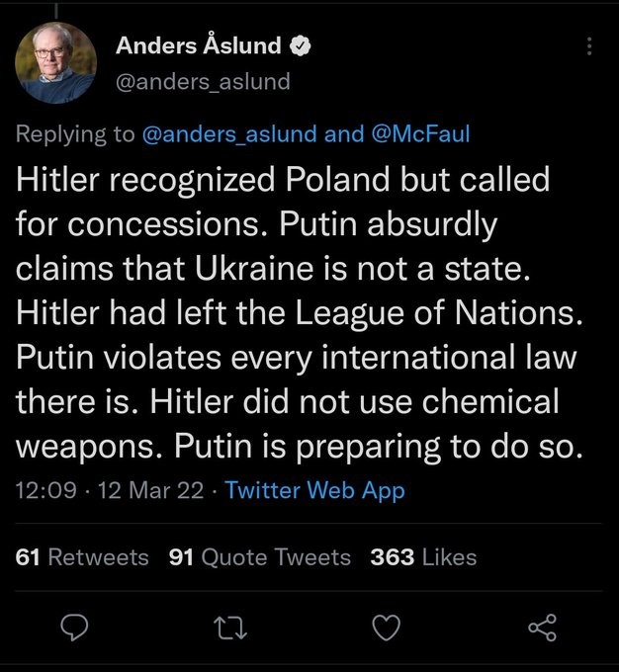View the 91 Quote Tweets
This screenshot has height=672, width=619.
pyautogui.click(x=260, y=557)
